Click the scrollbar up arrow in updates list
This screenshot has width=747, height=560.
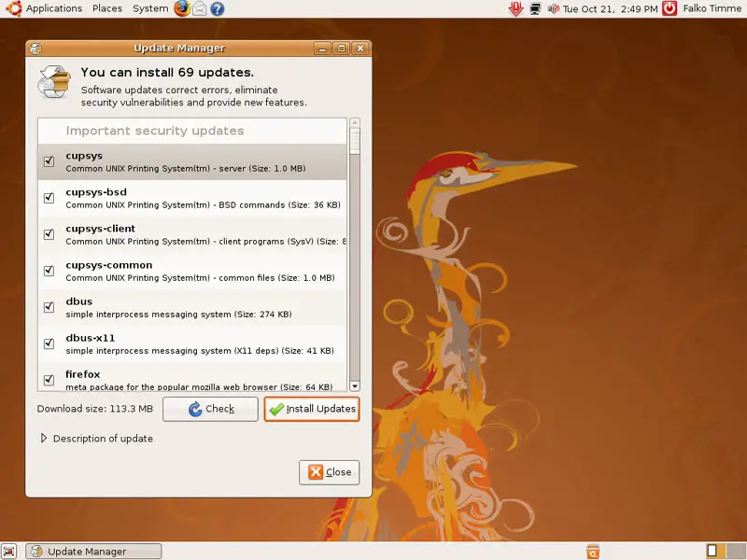click(355, 123)
